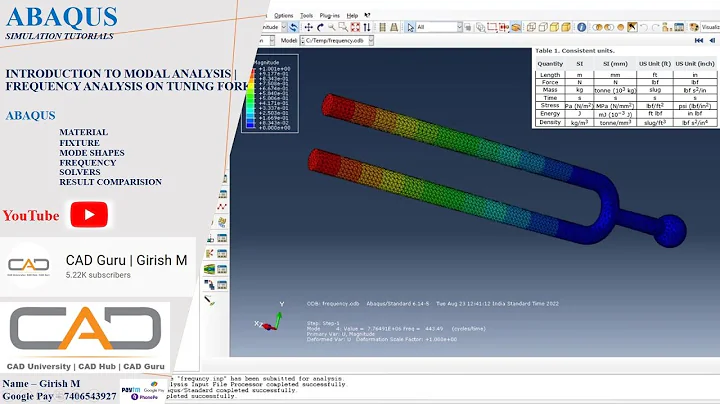720x404 pixels.
Task: Click the Paytm payment logo
Action: point(130,390)
